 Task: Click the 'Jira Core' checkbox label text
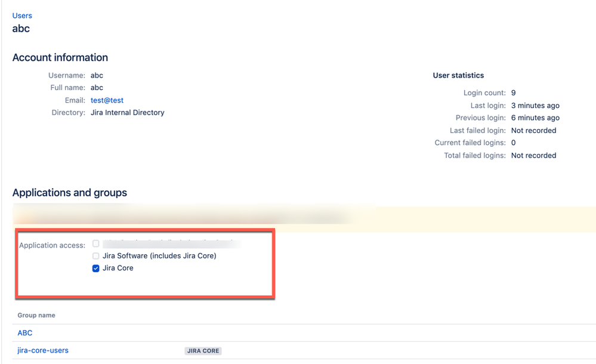118,268
